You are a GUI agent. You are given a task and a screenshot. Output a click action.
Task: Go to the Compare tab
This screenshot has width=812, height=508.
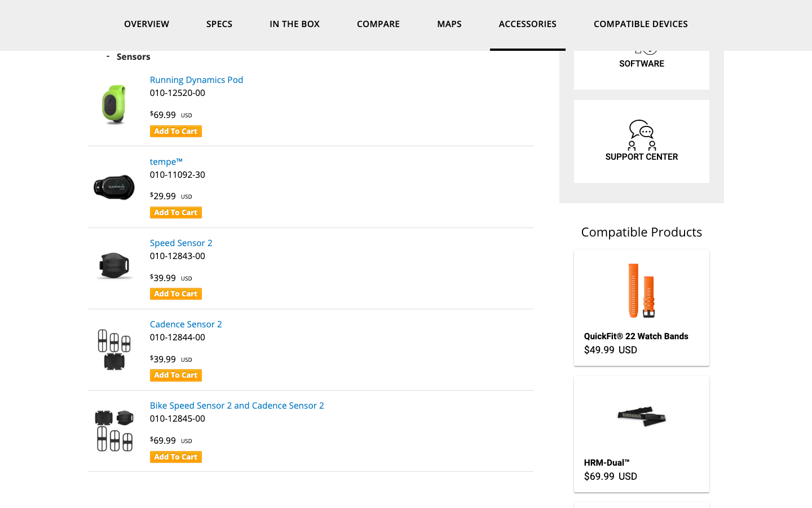click(x=378, y=24)
